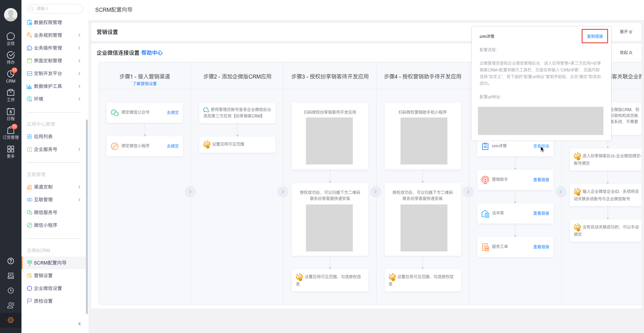Open the 企信 messaging icon
This screenshot has height=333, width=644.
[x=11, y=39]
